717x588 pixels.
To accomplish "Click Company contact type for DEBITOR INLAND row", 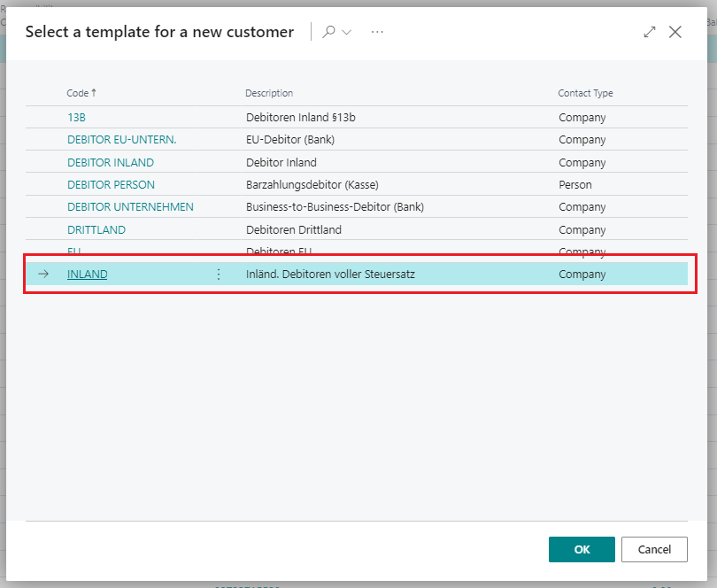I will (582, 162).
